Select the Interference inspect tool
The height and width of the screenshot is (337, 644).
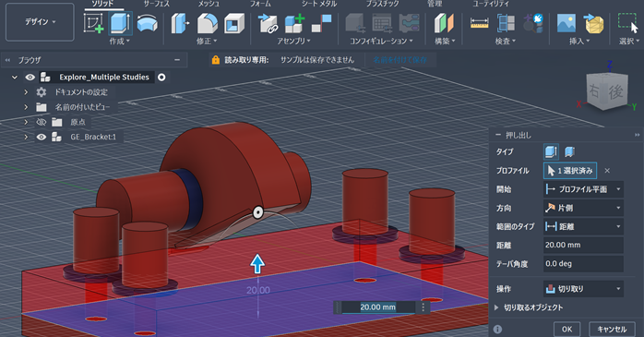click(x=506, y=23)
